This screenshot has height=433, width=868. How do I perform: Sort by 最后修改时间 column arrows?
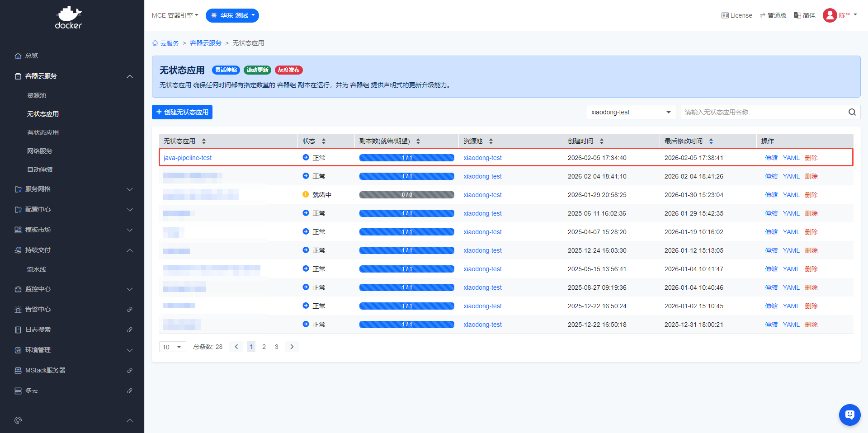tap(711, 141)
